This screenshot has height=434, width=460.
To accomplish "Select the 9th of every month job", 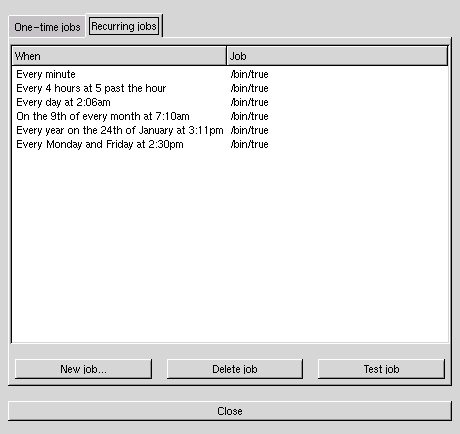I will tap(230, 116).
